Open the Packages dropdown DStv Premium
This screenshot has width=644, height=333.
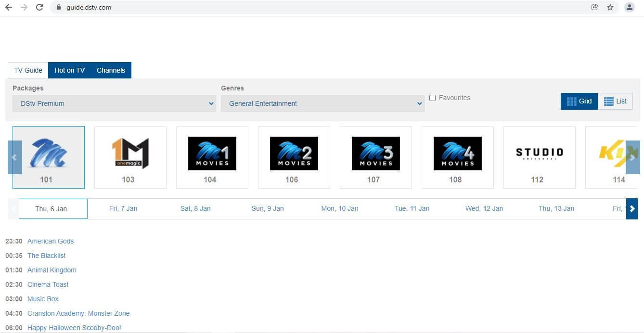(114, 103)
